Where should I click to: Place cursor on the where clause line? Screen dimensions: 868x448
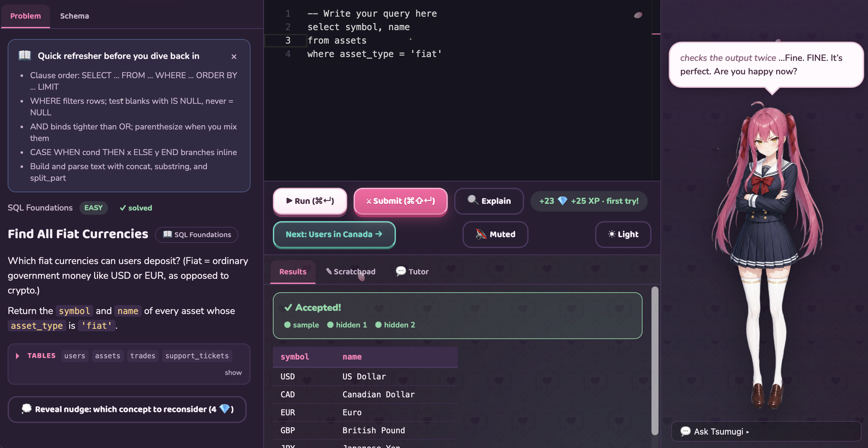(374, 54)
